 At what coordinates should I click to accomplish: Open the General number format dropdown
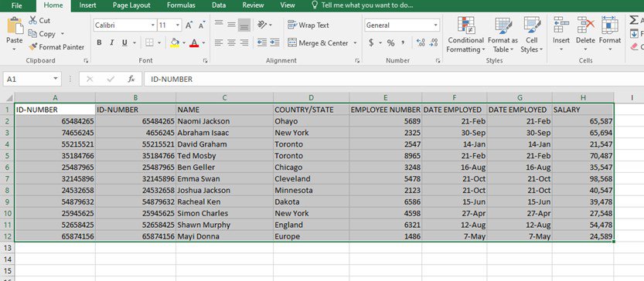tap(435, 25)
